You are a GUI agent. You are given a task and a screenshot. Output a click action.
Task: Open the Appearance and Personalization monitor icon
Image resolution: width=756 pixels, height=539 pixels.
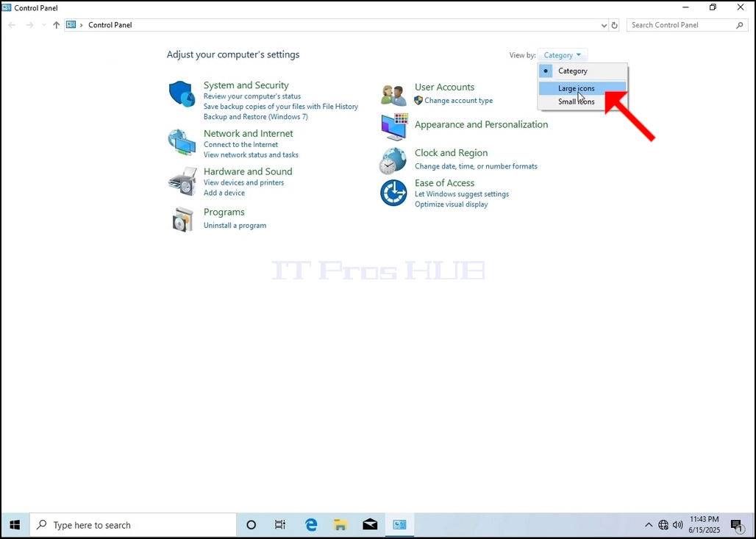pyautogui.click(x=394, y=126)
